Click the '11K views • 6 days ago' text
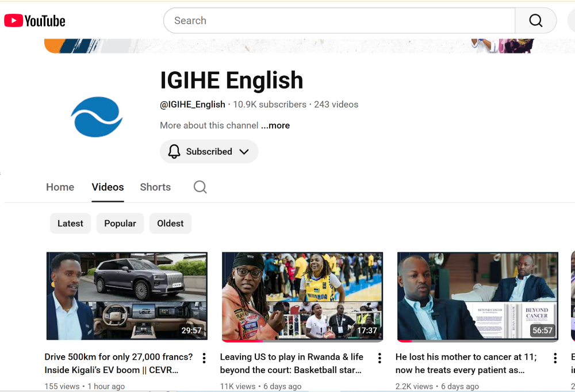The width and height of the screenshot is (575, 392). (x=260, y=386)
